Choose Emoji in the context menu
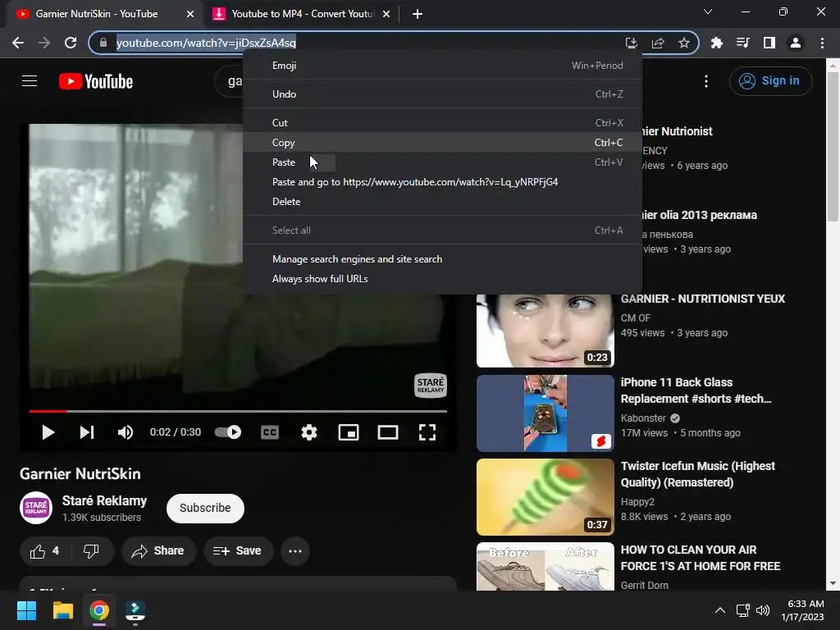This screenshot has height=630, width=840. 442,66
